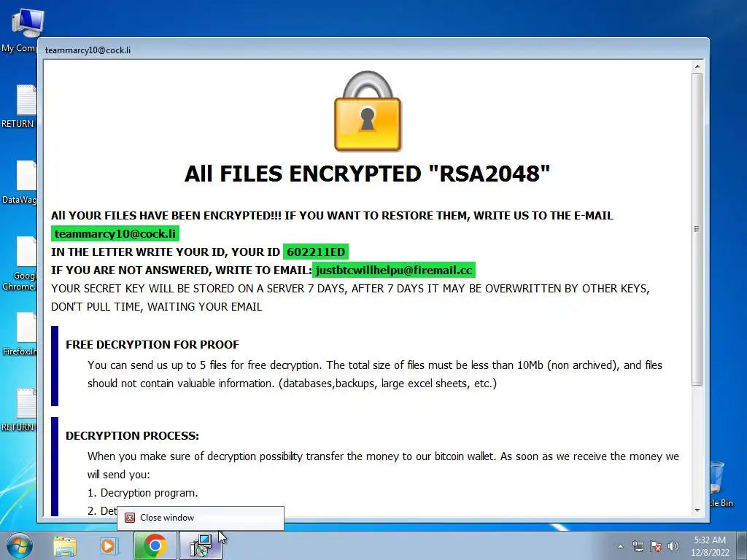747x560 pixels.
Task: Click the gold padlock image
Action: click(x=368, y=112)
